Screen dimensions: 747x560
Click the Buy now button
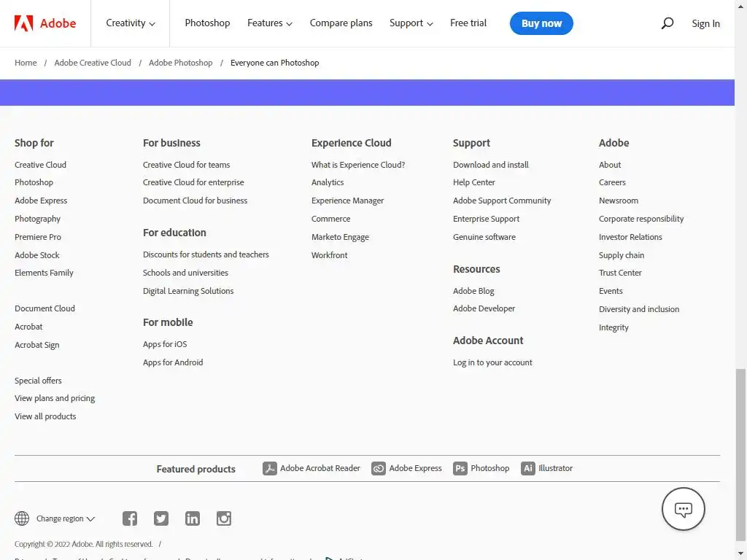tap(541, 23)
